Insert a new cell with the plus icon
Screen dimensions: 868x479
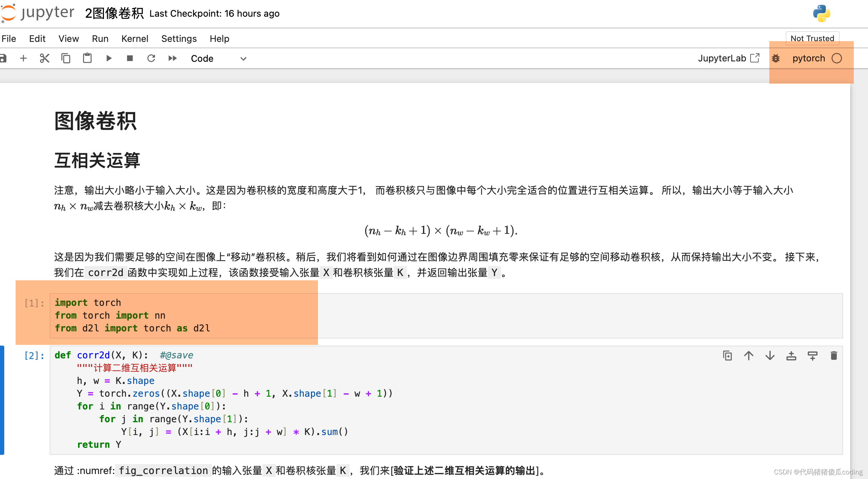(23, 58)
